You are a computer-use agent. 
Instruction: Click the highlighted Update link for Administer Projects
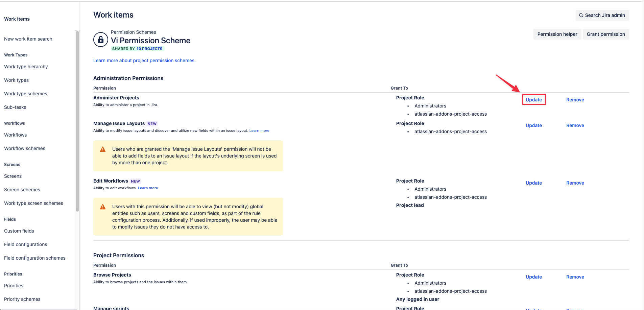pos(533,100)
